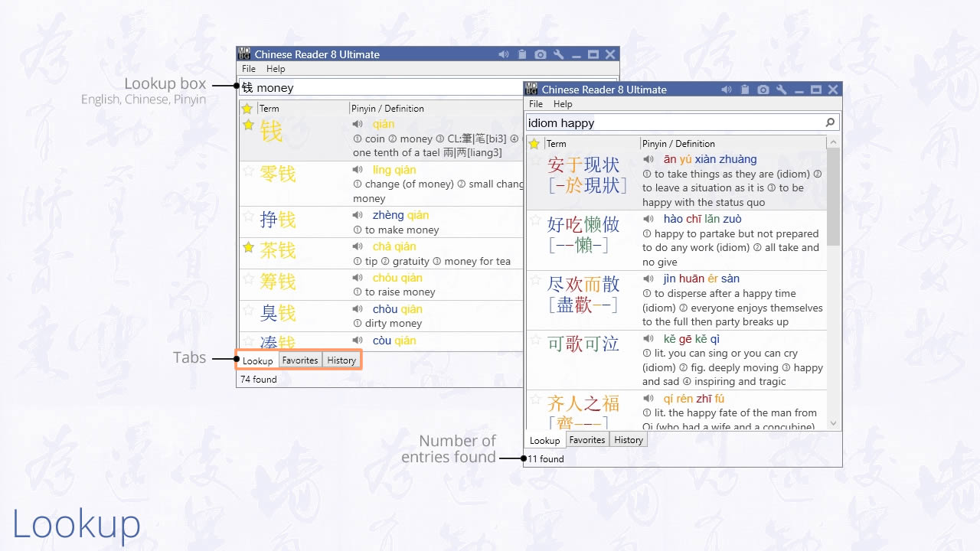Favorite the 零钱 entry star
The image size is (980, 551).
pos(248,171)
